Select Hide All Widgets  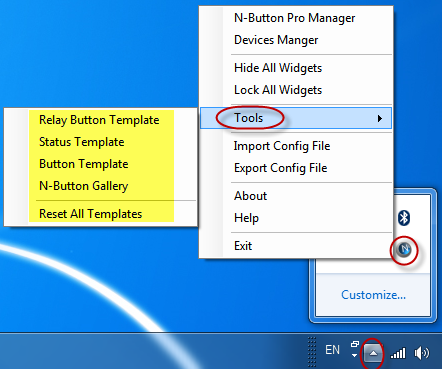click(278, 68)
